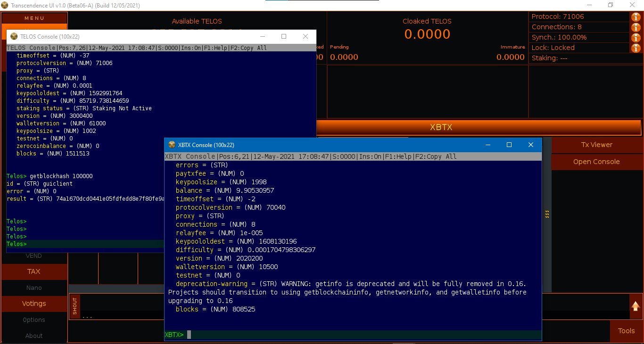Click the TELOS Console window title icon
Viewport: 644px width, 344px height.
[x=14, y=36]
